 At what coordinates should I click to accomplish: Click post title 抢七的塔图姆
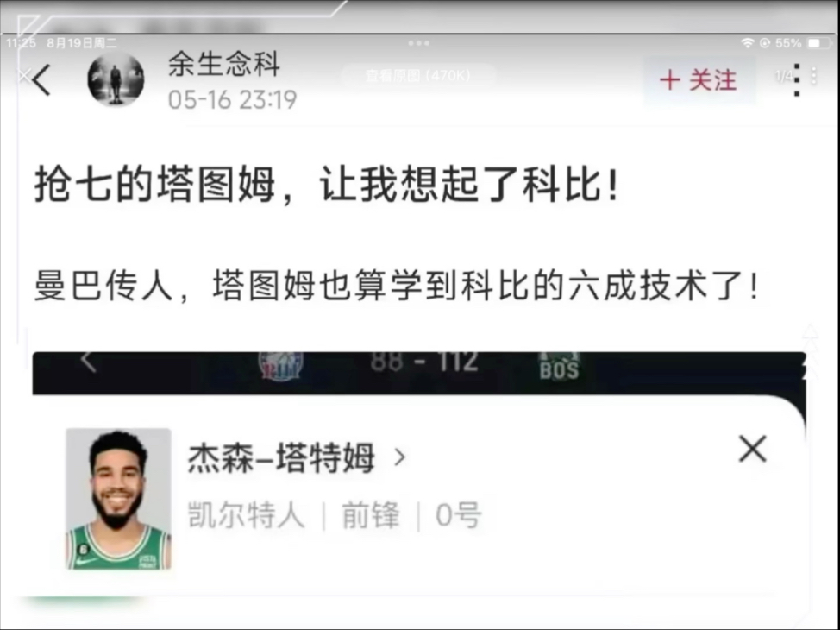coord(155,185)
